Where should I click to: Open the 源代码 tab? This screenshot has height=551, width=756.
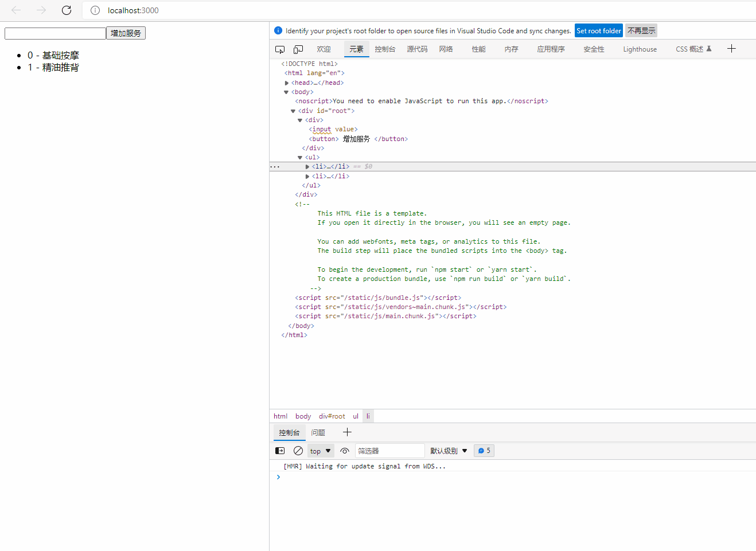pyautogui.click(x=417, y=49)
